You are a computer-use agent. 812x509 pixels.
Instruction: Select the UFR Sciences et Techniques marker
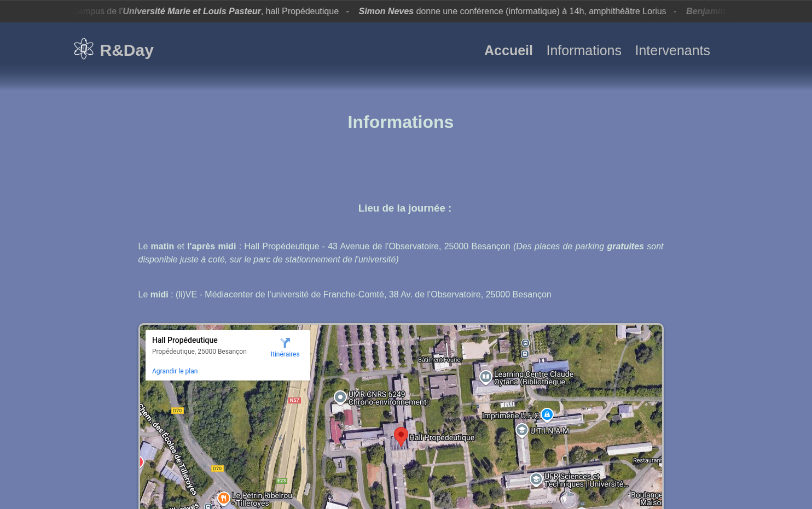point(536,479)
